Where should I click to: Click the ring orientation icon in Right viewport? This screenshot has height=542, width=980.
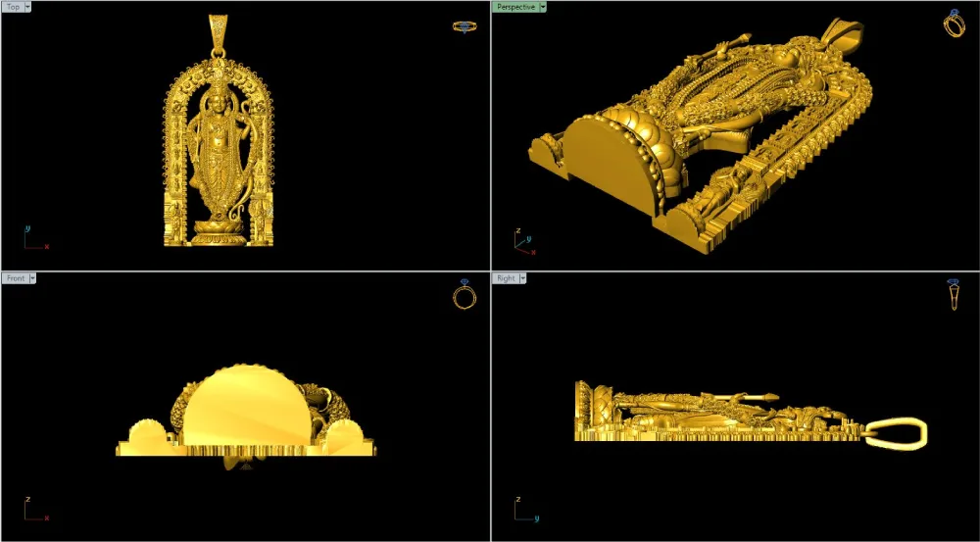tap(954, 294)
